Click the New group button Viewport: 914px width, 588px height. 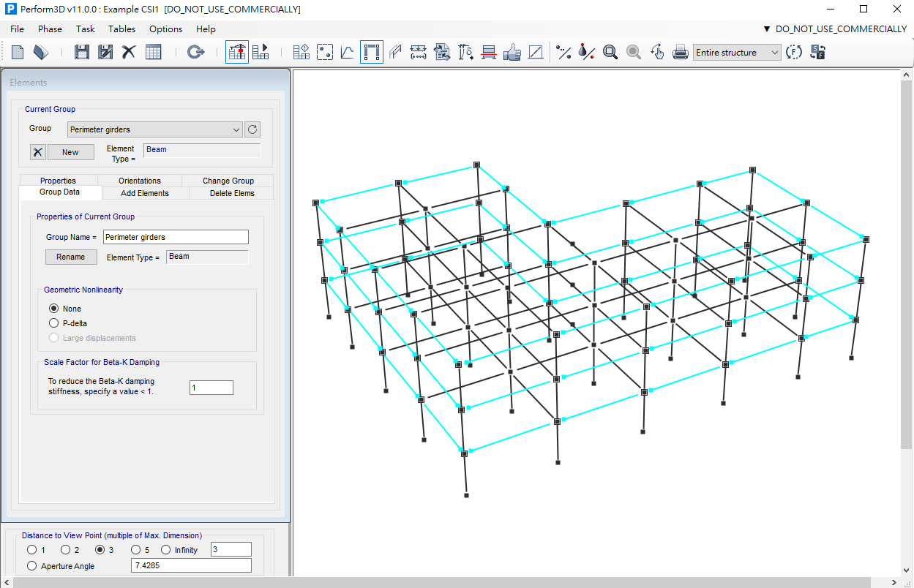point(70,152)
